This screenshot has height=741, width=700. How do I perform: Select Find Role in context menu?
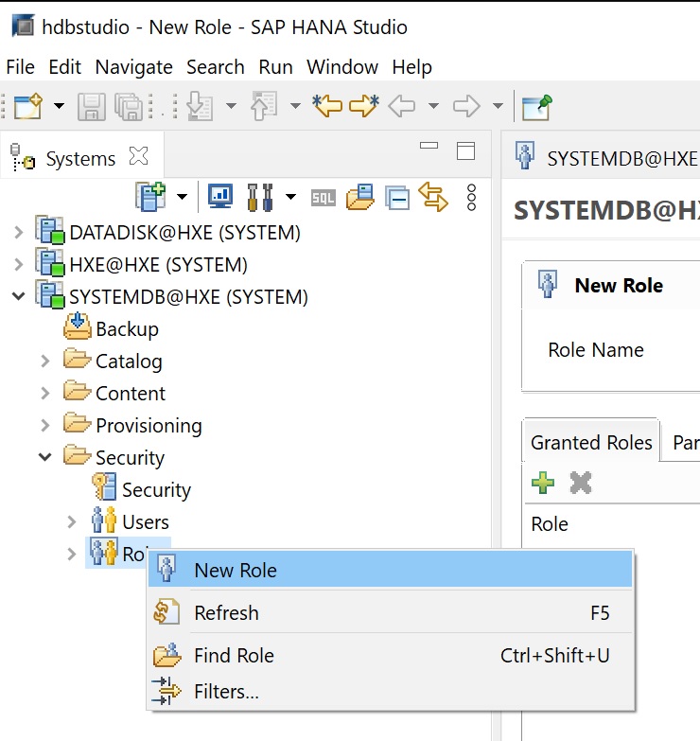234,655
